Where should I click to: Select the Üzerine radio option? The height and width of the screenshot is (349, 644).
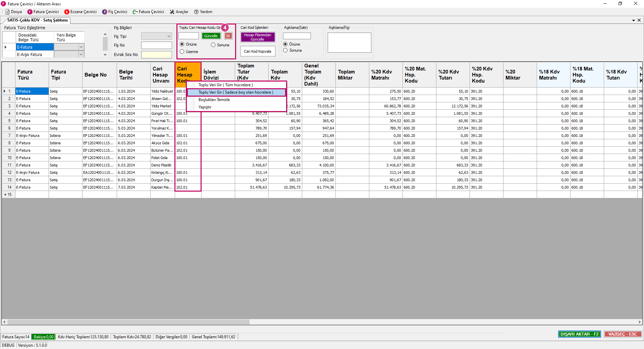coord(182,52)
